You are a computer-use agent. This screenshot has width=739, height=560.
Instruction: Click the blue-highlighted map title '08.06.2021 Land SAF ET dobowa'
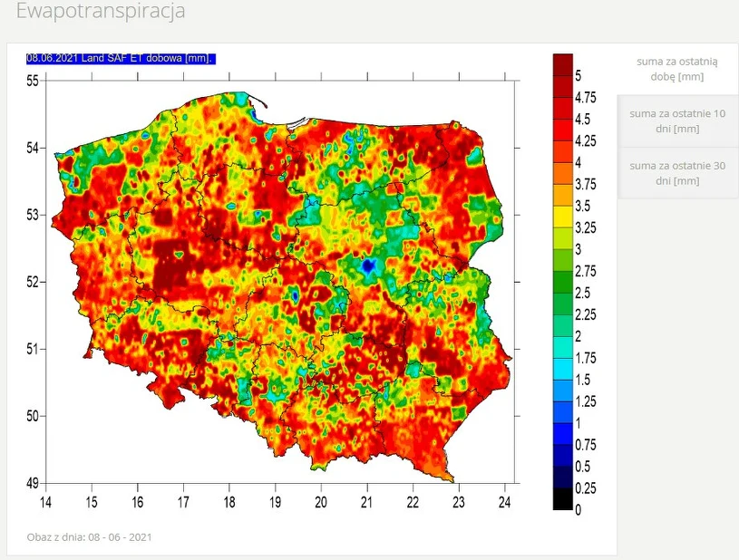point(120,58)
